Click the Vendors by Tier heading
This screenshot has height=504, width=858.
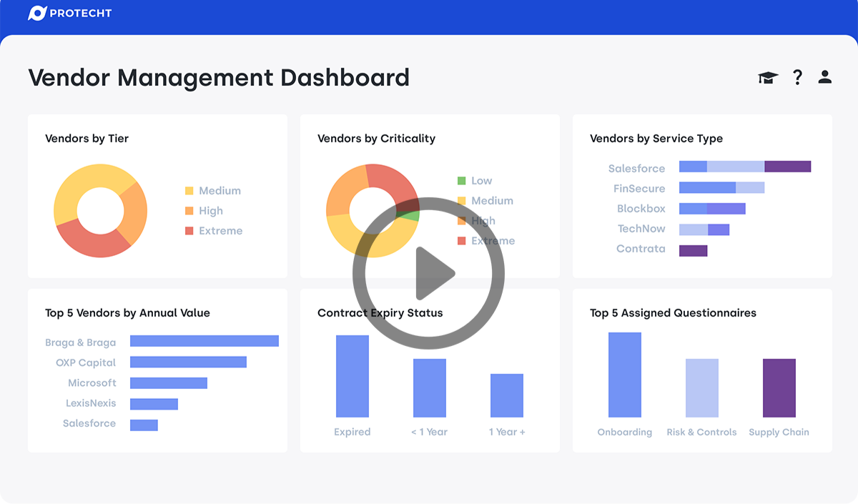coord(87,139)
